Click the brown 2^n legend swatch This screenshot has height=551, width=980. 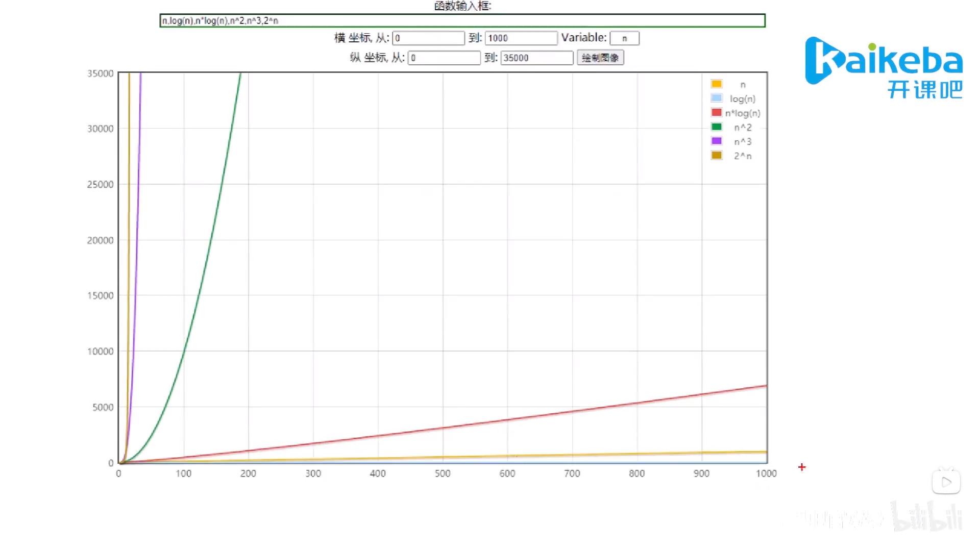click(x=717, y=156)
